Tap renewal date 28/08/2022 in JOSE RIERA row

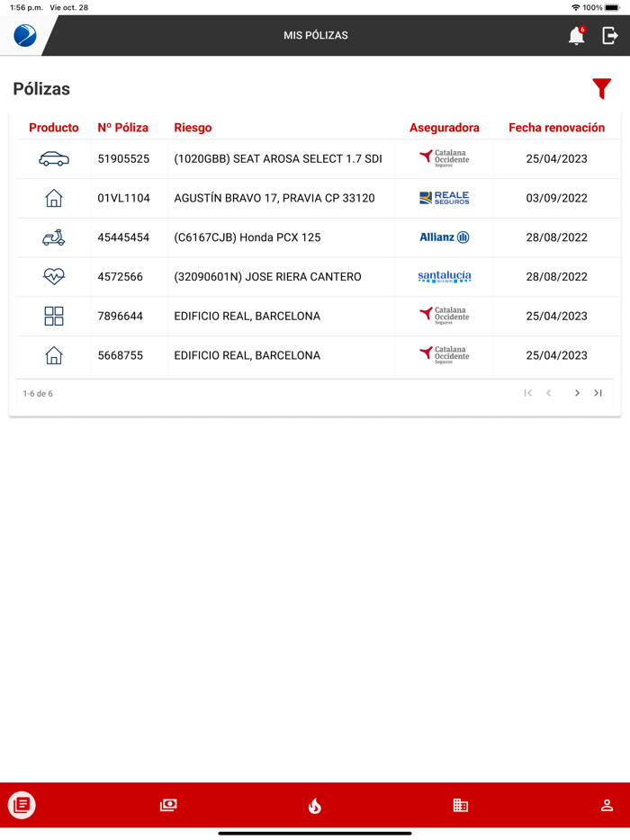[556, 276]
